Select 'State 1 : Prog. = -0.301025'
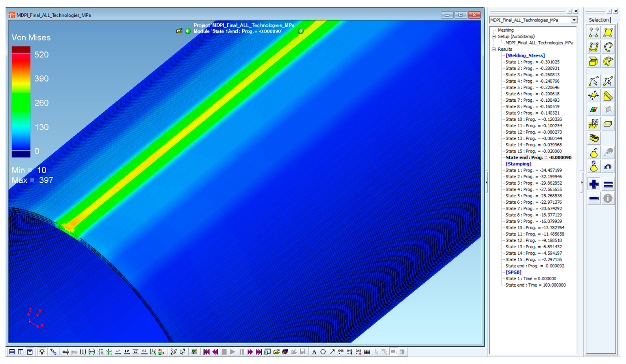The image size is (626, 364). tap(532, 62)
